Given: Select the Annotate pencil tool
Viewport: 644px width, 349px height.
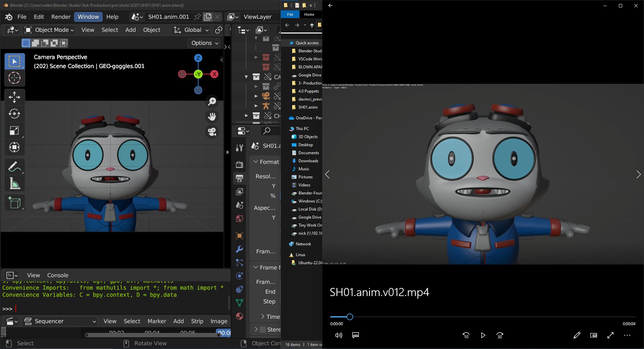Looking at the screenshot, I should click(14, 167).
